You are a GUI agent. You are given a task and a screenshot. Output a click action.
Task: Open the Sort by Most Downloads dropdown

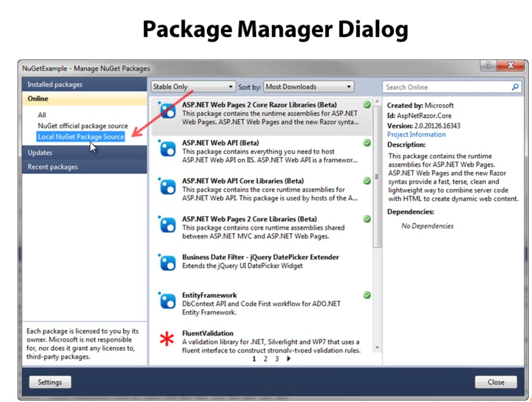point(309,87)
